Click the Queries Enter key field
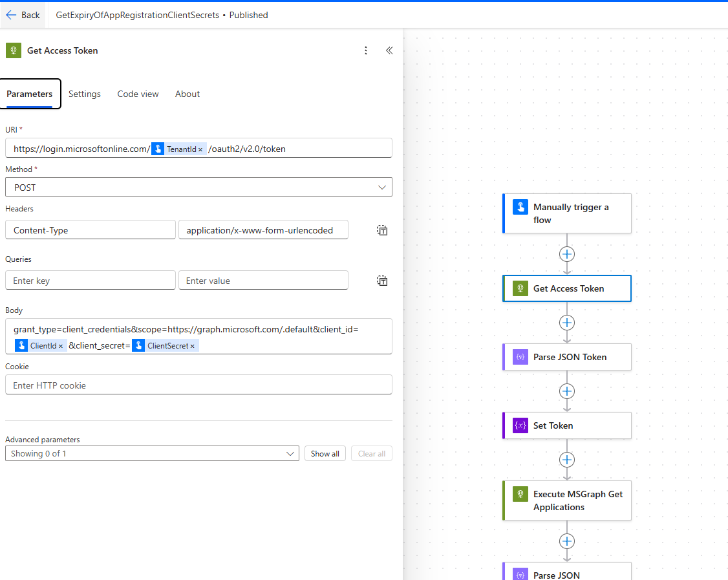The width and height of the screenshot is (728, 580). click(91, 281)
